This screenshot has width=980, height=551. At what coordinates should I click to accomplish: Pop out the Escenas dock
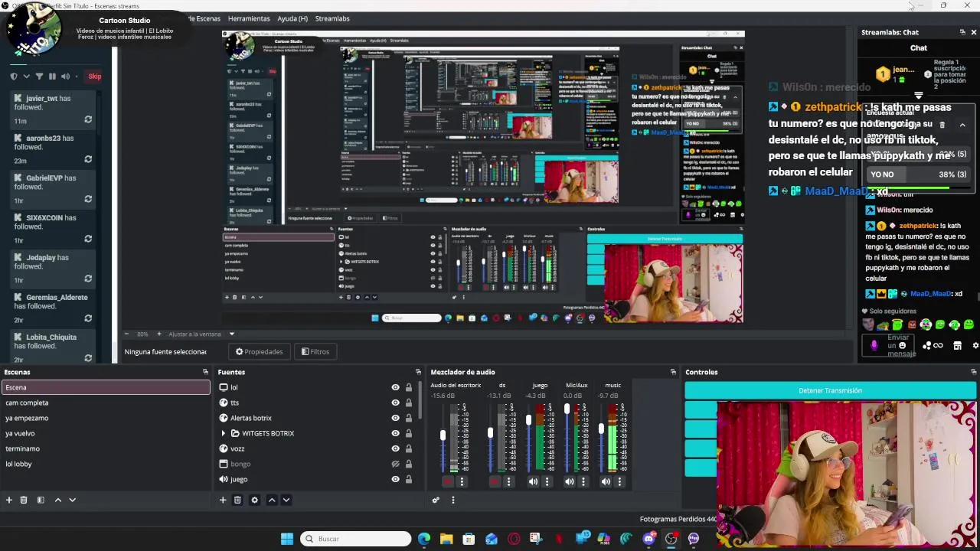[x=205, y=372]
